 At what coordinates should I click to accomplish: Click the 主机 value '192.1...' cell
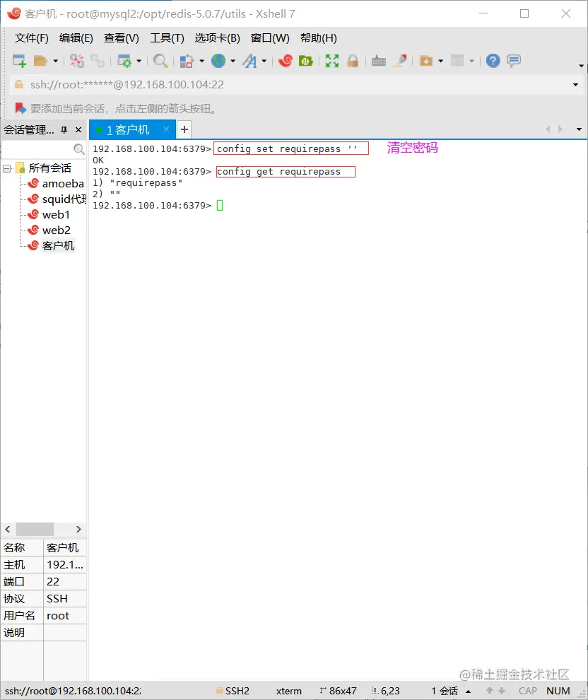coord(65,565)
